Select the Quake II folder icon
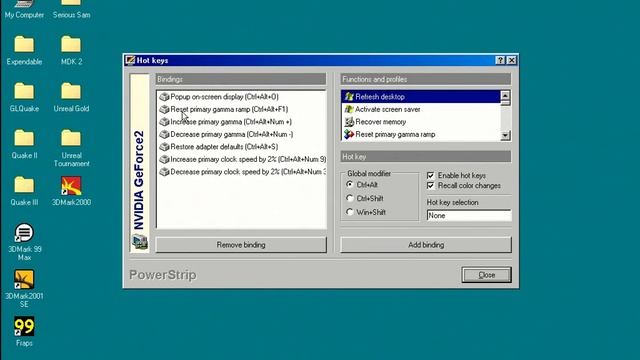 [24, 138]
